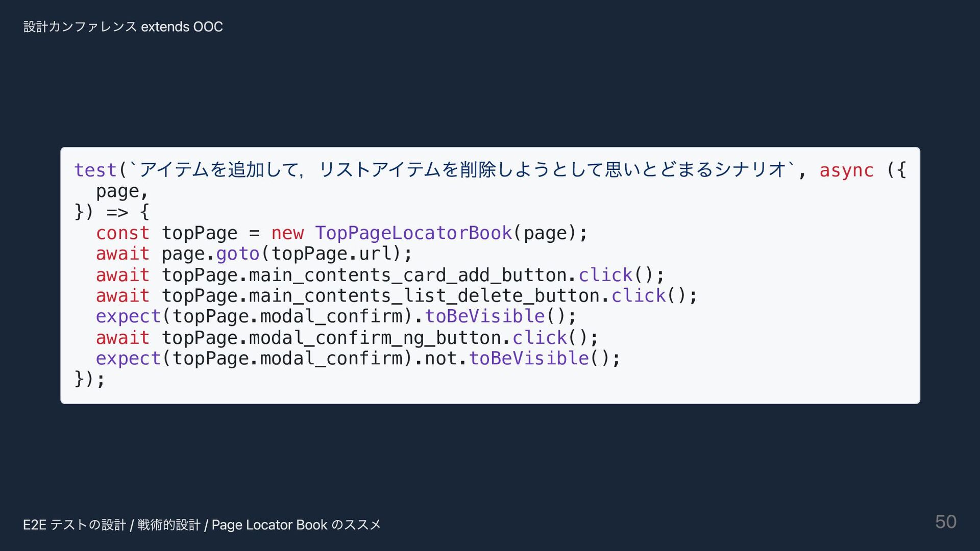Click the Japanese test title string
Image resolution: width=980 pixels, height=551 pixels.
tap(459, 170)
